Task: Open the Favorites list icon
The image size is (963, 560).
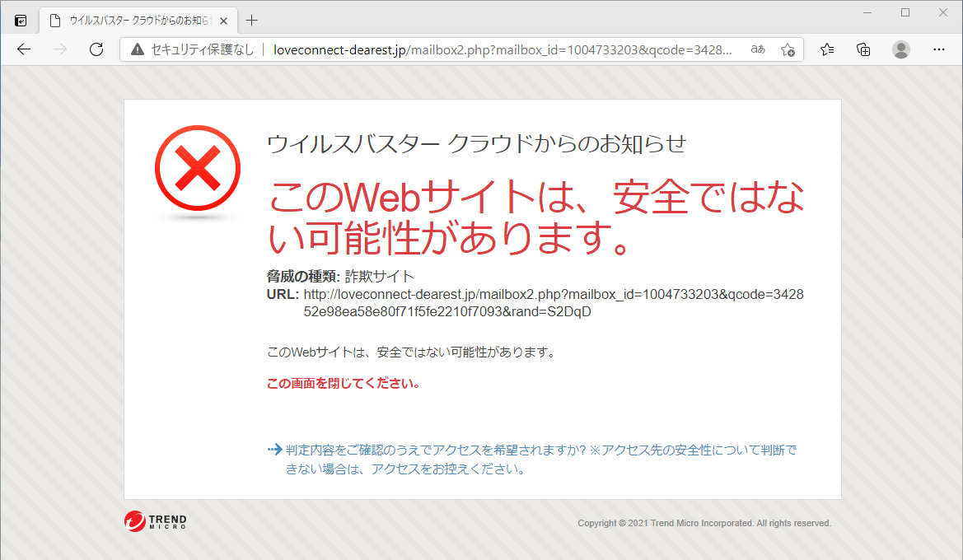Action: [x=827, y=49]
